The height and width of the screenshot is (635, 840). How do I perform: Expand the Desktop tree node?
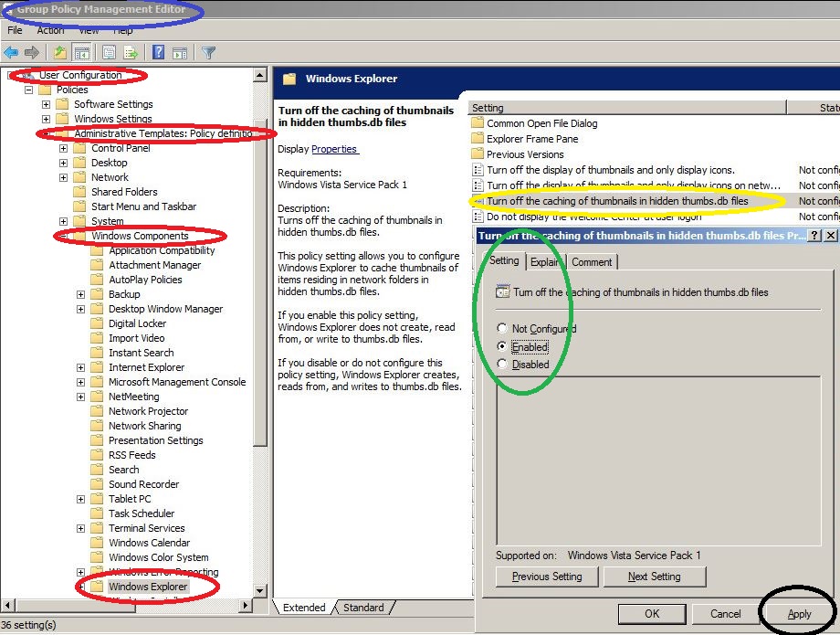63,163
